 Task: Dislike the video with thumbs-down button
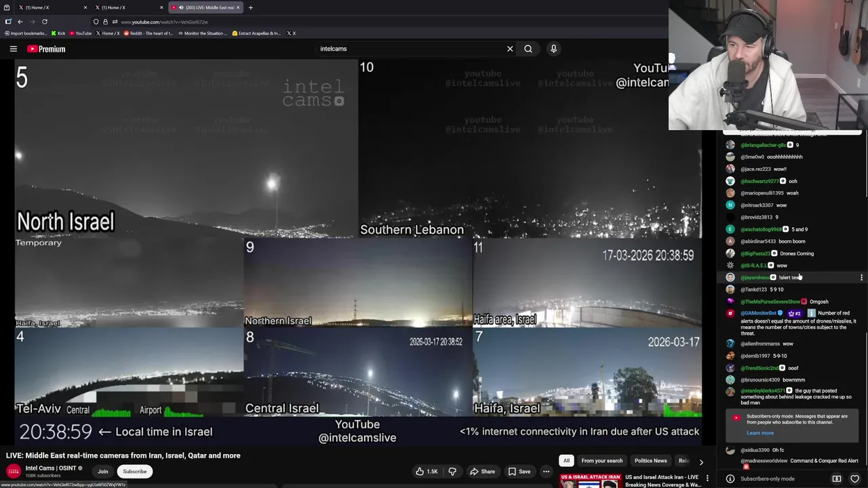[x=452, y=472]
